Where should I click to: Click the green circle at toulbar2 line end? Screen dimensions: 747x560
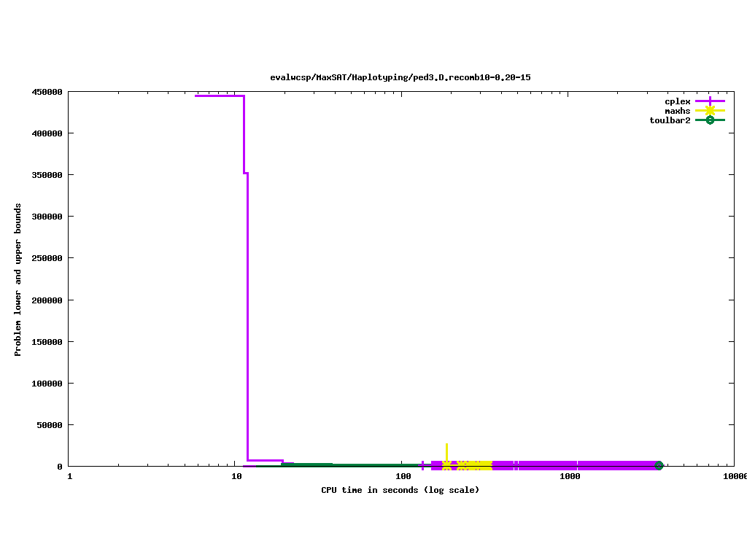(659, 466)
